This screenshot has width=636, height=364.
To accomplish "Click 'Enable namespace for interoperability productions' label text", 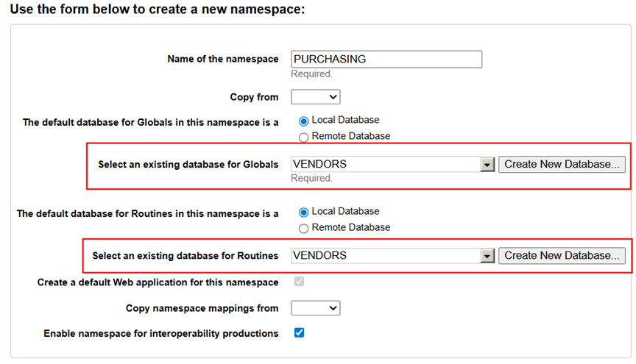I will (x=160, y=334).
